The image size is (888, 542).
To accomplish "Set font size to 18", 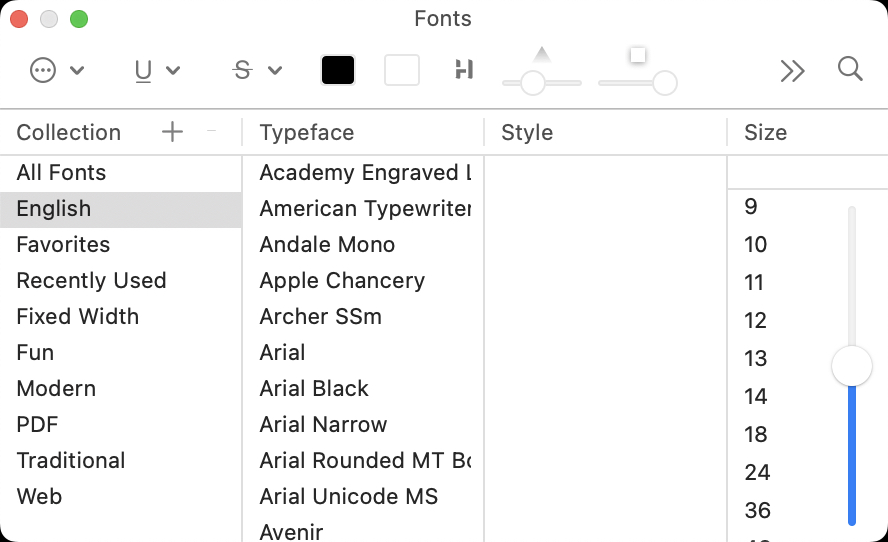I will coord(756,435).
